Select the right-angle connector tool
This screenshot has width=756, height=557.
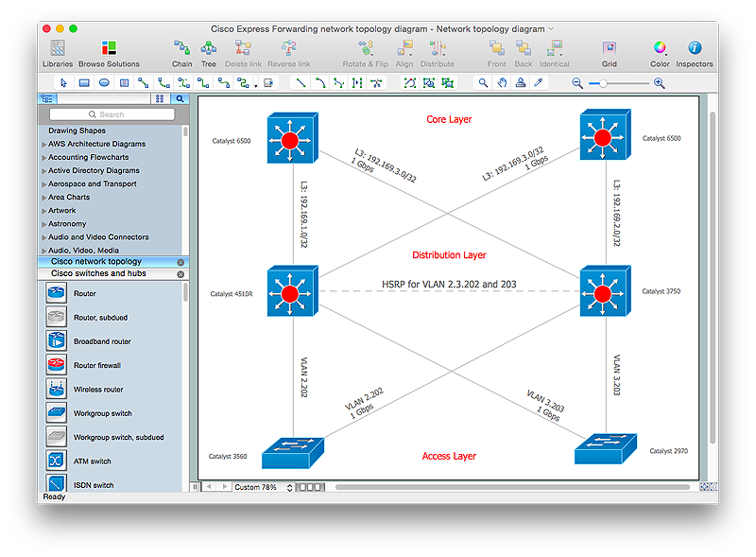(x=203, y=83)
